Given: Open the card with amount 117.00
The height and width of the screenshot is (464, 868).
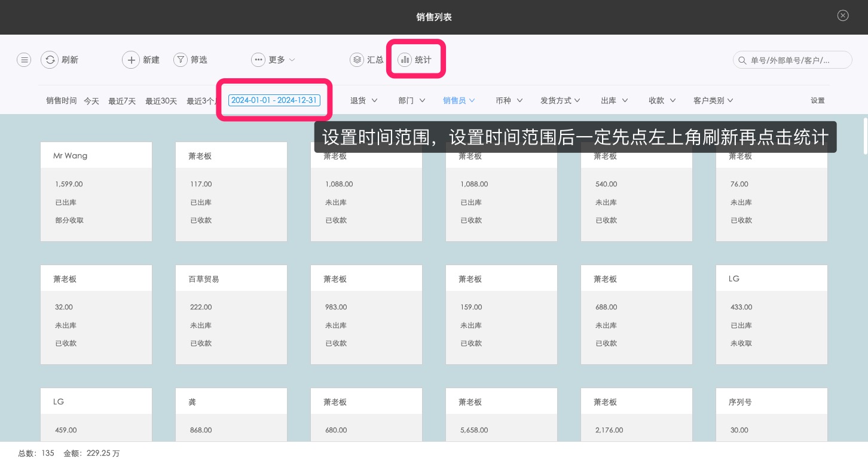Looking at the screenshot, I should point(231,192).
